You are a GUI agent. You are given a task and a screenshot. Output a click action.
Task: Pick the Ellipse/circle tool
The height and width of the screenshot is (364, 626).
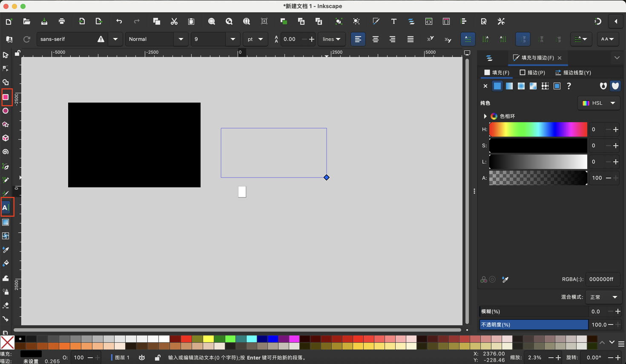[x=6, y=111]
